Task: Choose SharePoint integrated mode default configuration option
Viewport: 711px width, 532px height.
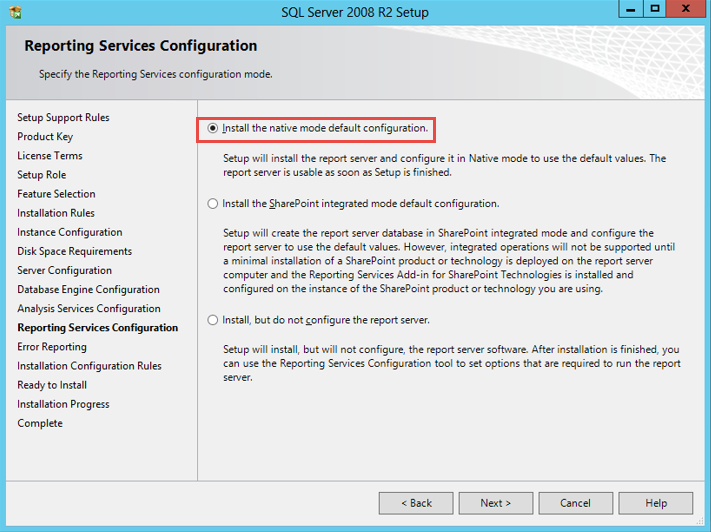Action: (213, 204)
